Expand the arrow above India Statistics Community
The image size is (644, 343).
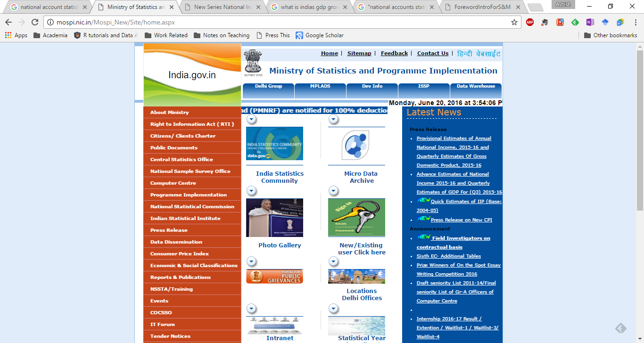252,119
